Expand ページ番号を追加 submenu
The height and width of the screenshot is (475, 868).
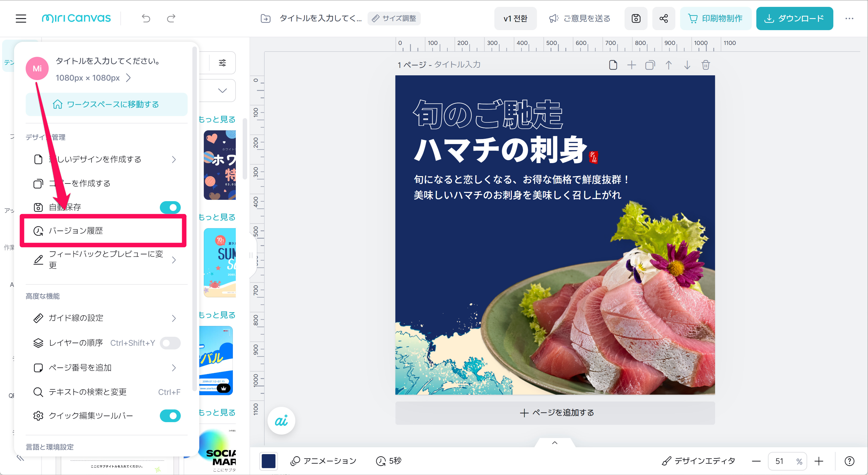[x=174, y=368]
